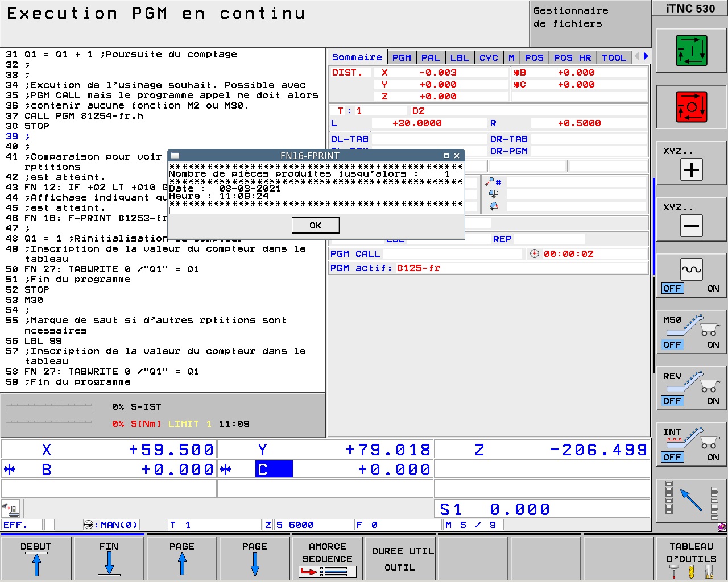Viewport: 728px width, 582px height.
Task: Click the blue arrow soft-key row switcher
Action: pyautogui.click(x=692, y=500)
